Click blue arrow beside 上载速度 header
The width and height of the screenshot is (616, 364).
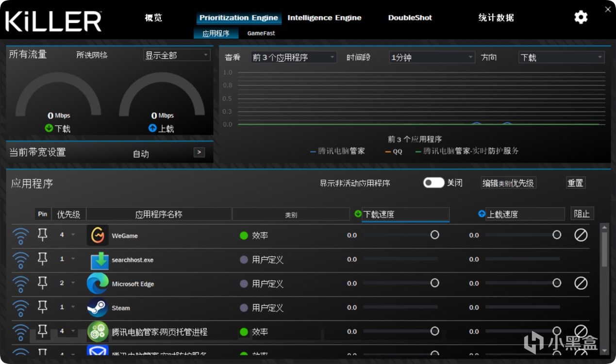[482, 214]
